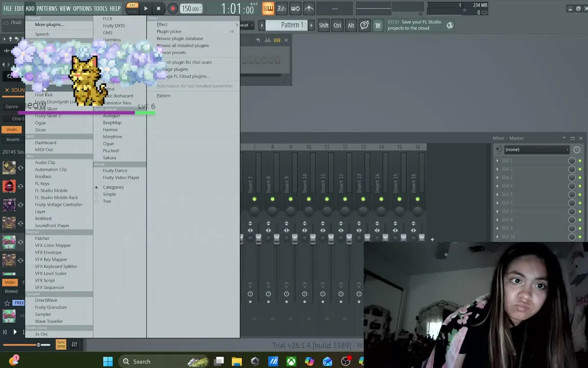Open the mixer output (none) dropdown
Image resolution: width=588 pixels, height=368 pixels.
point(536,149)
